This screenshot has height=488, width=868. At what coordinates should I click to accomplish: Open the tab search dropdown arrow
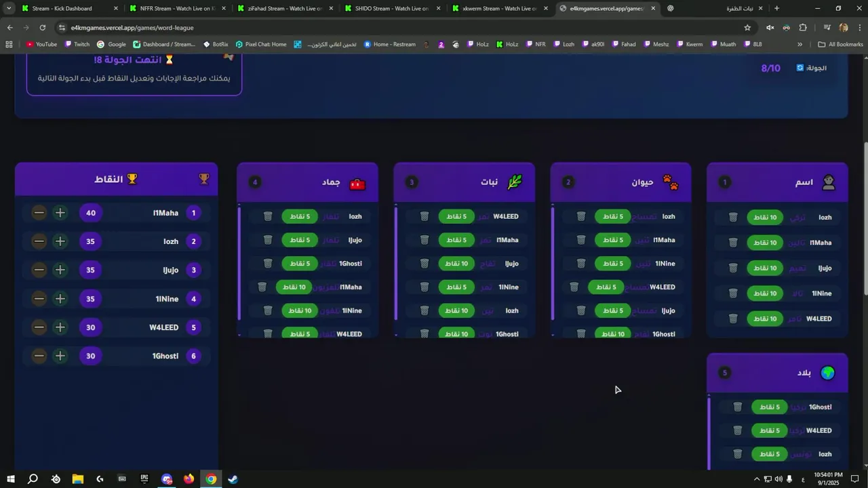click(9, 8)
